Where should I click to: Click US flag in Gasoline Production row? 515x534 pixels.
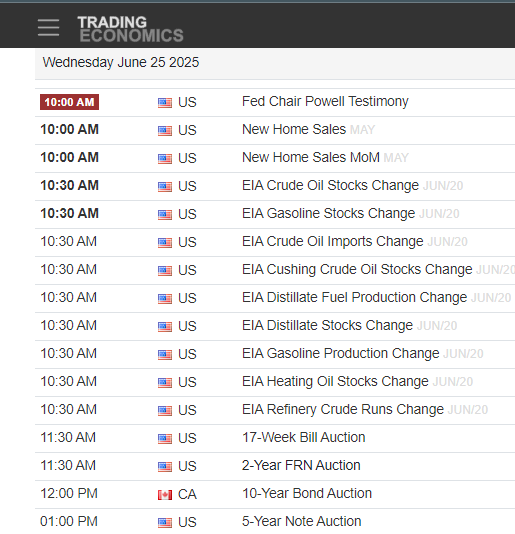[x=165, y=354]
